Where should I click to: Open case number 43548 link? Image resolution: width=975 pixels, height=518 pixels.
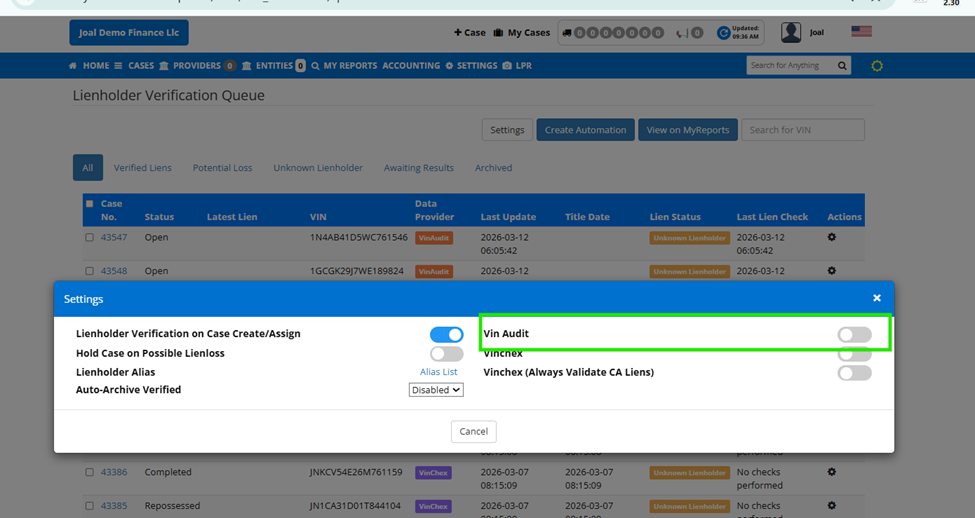point(114,271)
